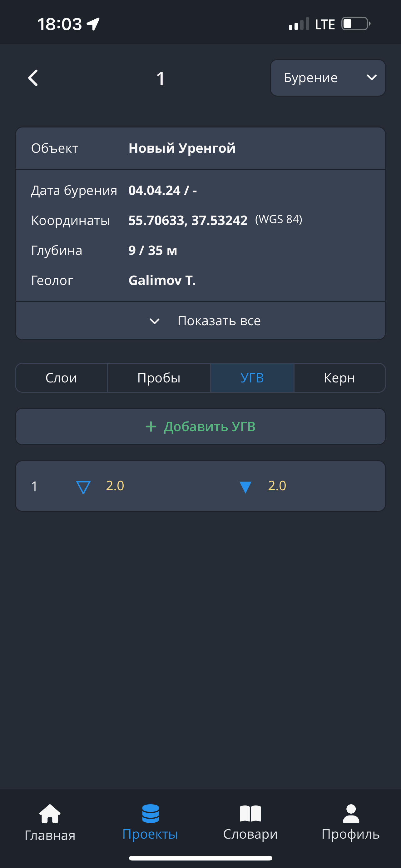Tap the Новый Уренгой object name

click(182, 148)
